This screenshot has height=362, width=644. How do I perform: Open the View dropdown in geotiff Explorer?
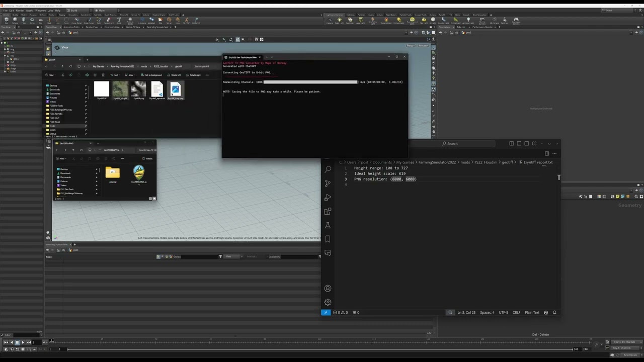pos(130,75)
